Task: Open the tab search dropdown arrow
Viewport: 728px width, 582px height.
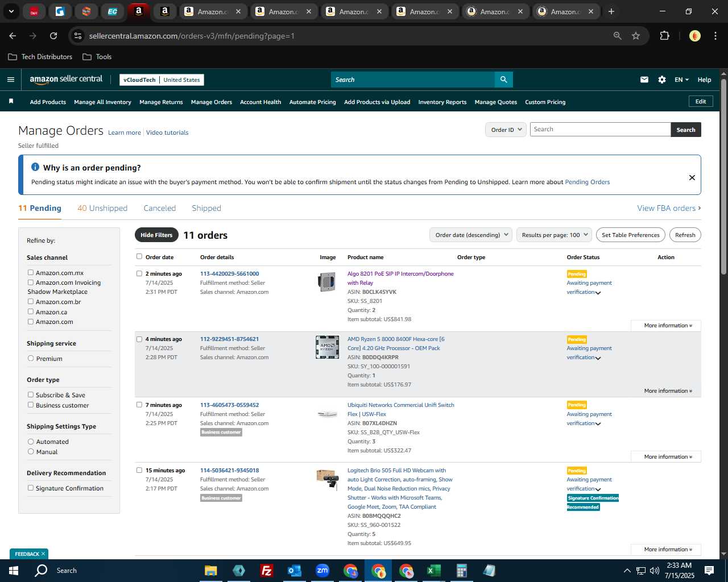Action: 11,11
